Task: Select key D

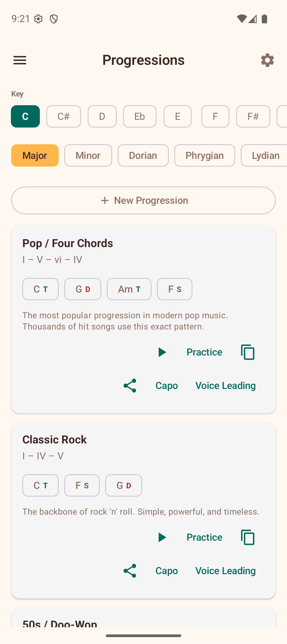Action: pyautogui.click(x=102, y=116)
